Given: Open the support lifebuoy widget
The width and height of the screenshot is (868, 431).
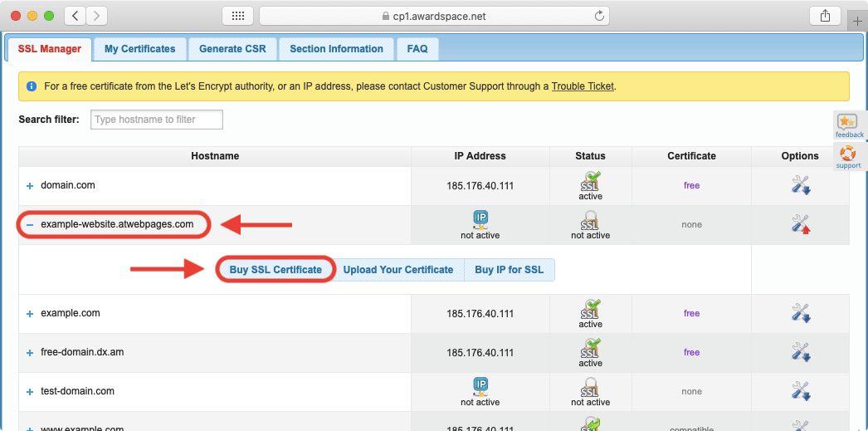Looking at the screenshot, I should click(848, 156).
